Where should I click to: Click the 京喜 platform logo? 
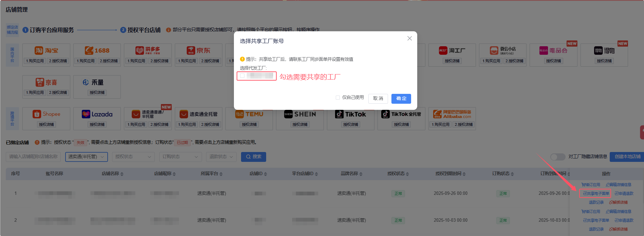pos(47,82)
